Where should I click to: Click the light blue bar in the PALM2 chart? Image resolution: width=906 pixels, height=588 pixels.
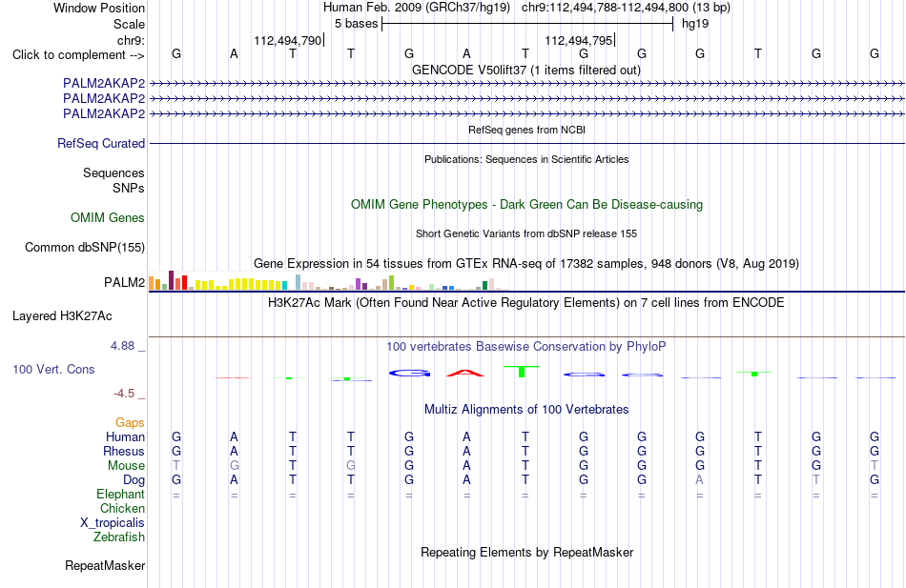298,282
